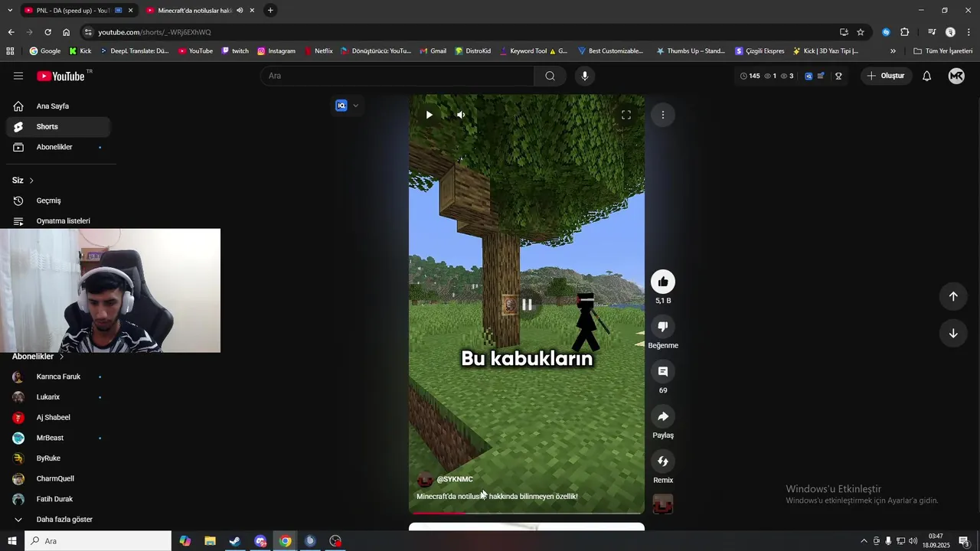Open the apps grid in bookmarks bar

coord(10,51)
